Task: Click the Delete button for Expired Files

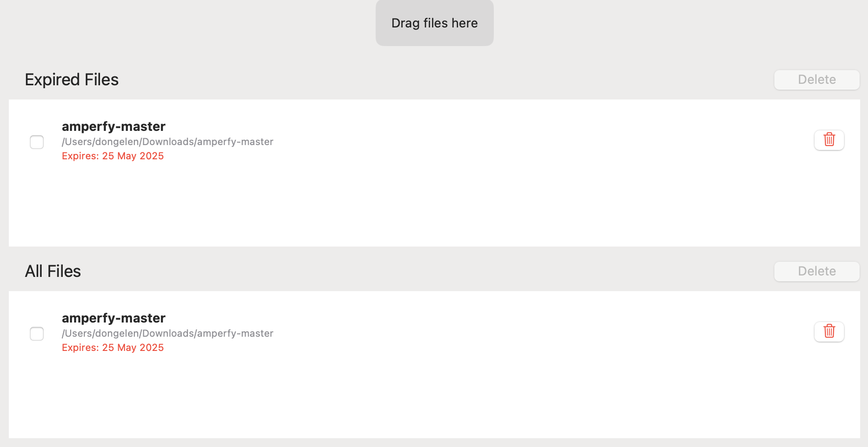Action: pyautogui.click(x=817, y=79)
